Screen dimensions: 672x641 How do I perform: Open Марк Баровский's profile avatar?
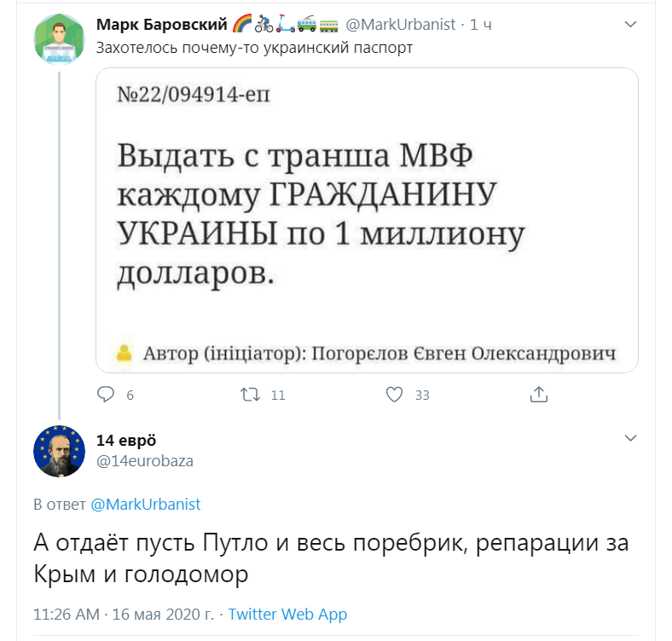59,38
